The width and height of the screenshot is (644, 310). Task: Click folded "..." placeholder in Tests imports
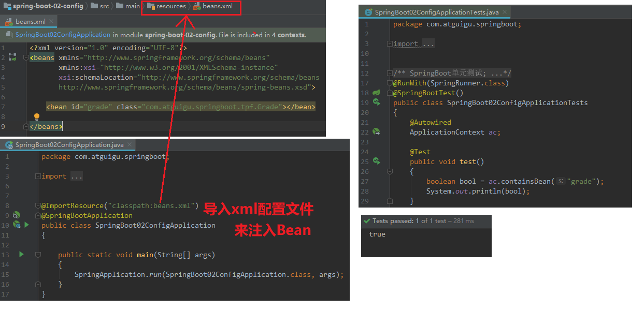coord(428,44)
